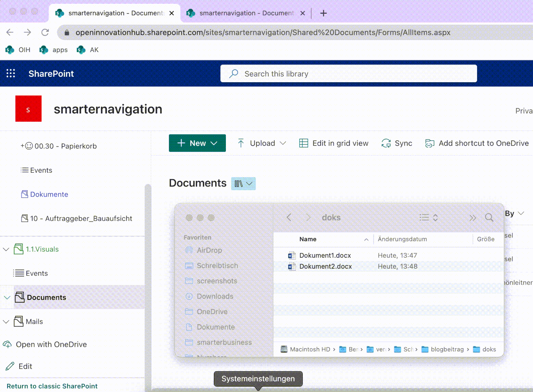The image size is (533, 392).
Task: Select the Upload icon in the toolbar
Action: pyautogui.click(x=241, y=143)
